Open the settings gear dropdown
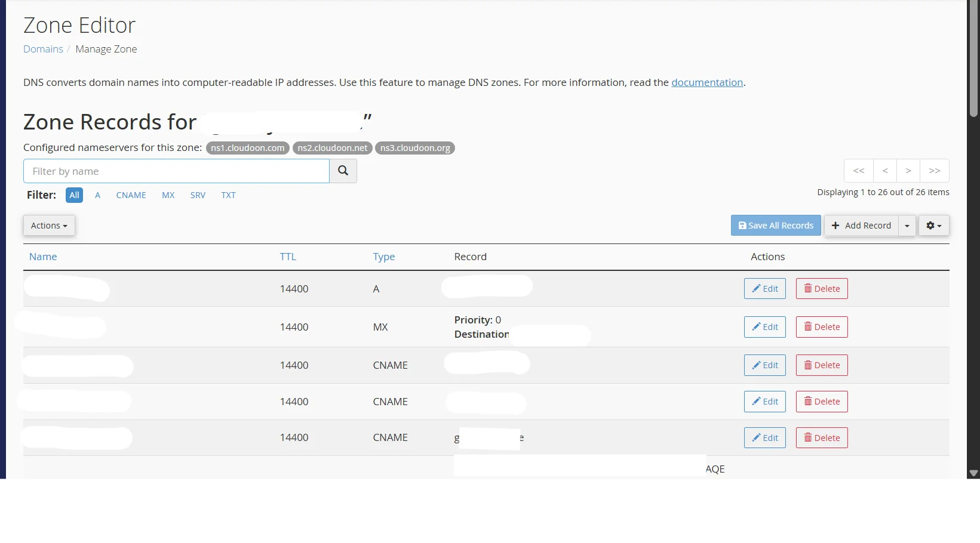This screenshot has width=980, height=543. pos(933,225)
